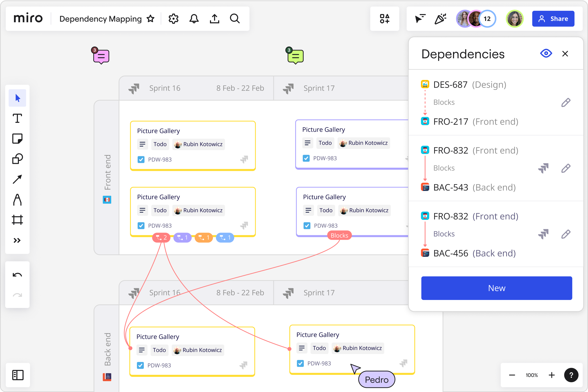Image resolution: width=588 pixels, height=392 pixels.
Task: Open the apps and templates icon
Action: pyautogui.click(x=384, y=19)
